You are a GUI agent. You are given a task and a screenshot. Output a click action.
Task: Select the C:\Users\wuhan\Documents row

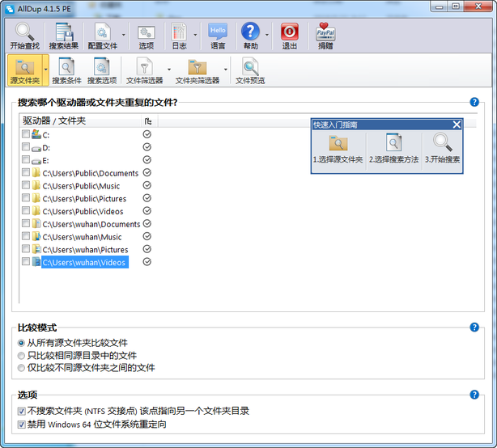[x=91, y=224]
